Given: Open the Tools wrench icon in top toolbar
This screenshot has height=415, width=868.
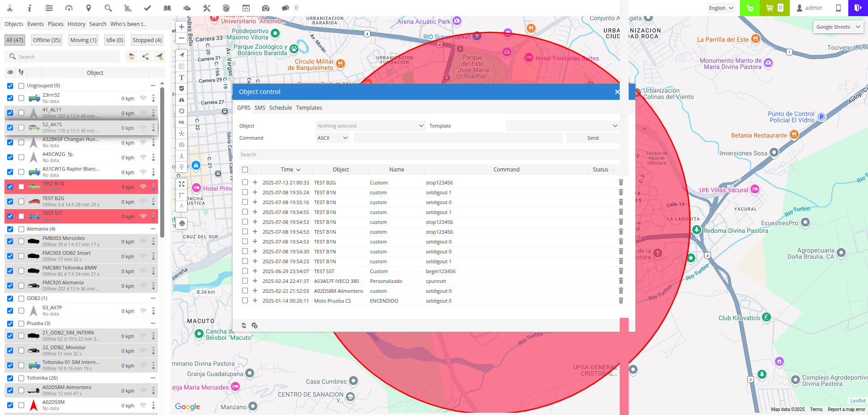Looking at the screenshot, I should tap(207, 8).
